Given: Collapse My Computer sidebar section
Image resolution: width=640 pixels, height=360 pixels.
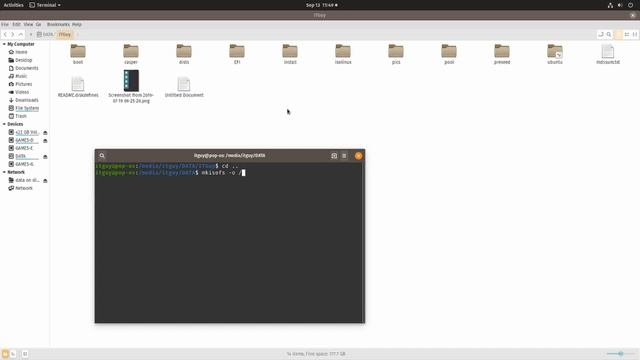Looking at the screenshot, I should (4, 44).
